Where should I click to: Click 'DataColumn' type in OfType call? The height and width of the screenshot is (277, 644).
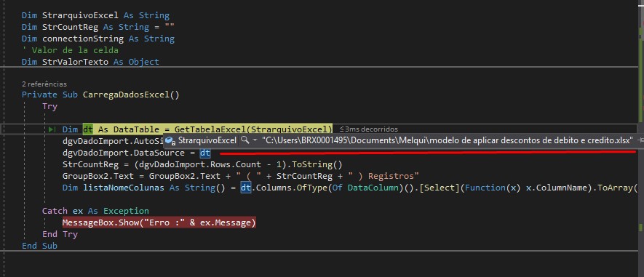[x=373, y=188]
